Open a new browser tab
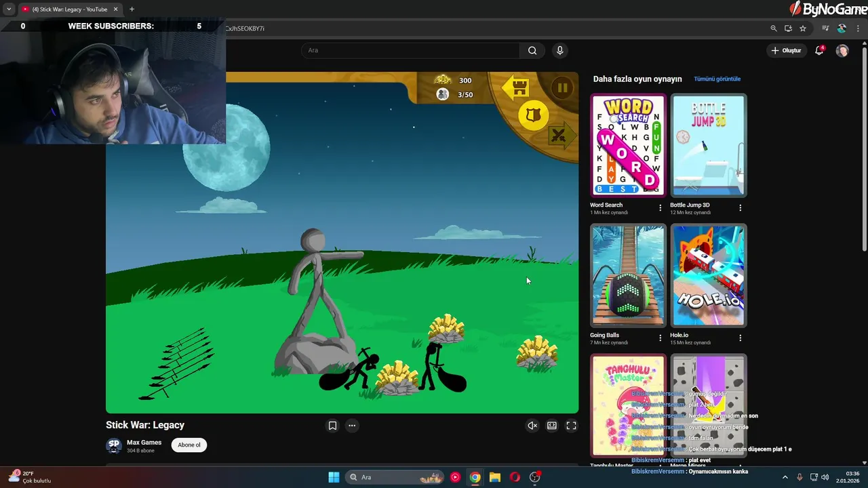 132,9
